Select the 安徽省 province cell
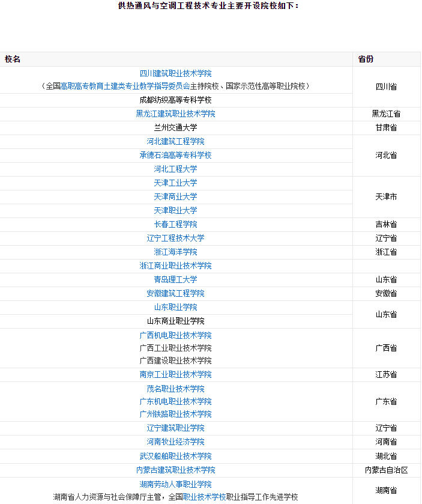 pyautogui.click(x=386, y=294)
